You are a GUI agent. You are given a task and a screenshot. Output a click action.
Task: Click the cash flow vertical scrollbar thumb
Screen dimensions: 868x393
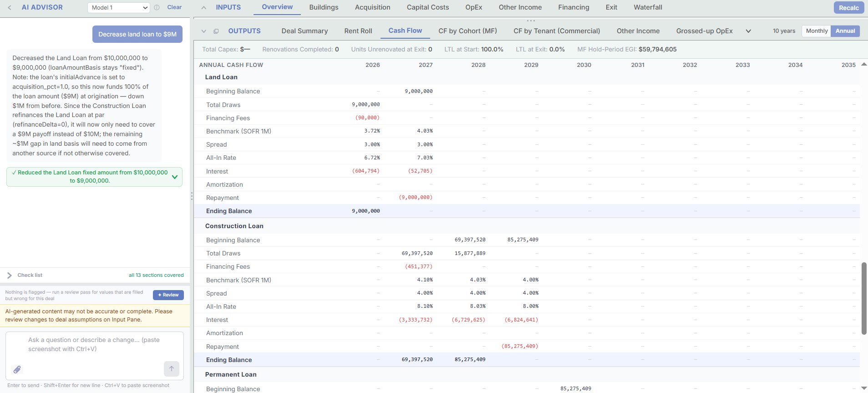864,298
